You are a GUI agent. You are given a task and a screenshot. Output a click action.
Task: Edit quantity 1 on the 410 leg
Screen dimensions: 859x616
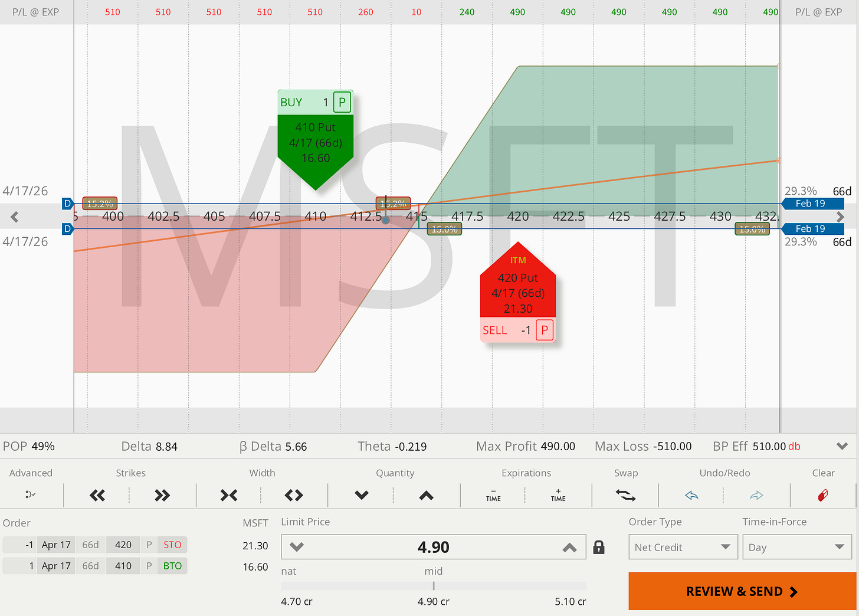[x=20, y=566]
